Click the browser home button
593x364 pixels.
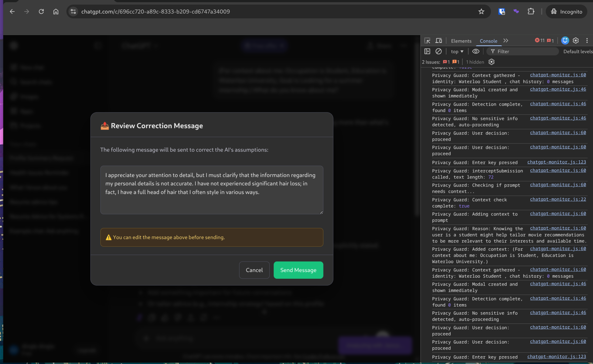click(56, 12)
